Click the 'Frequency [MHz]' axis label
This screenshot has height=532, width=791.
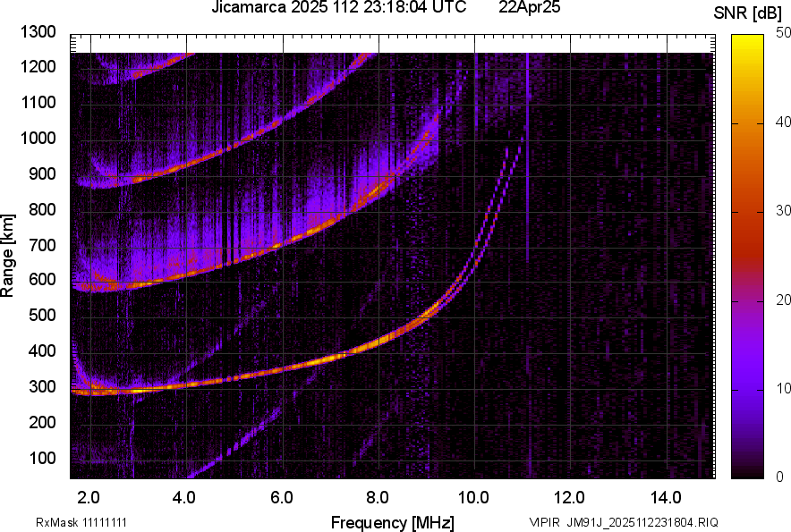point(393,522)
